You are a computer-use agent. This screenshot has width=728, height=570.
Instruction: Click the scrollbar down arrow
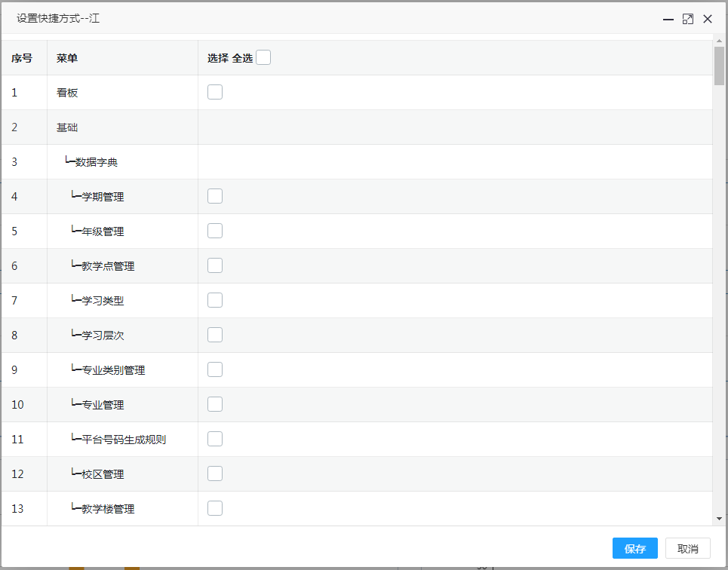[x=720, y=519]
